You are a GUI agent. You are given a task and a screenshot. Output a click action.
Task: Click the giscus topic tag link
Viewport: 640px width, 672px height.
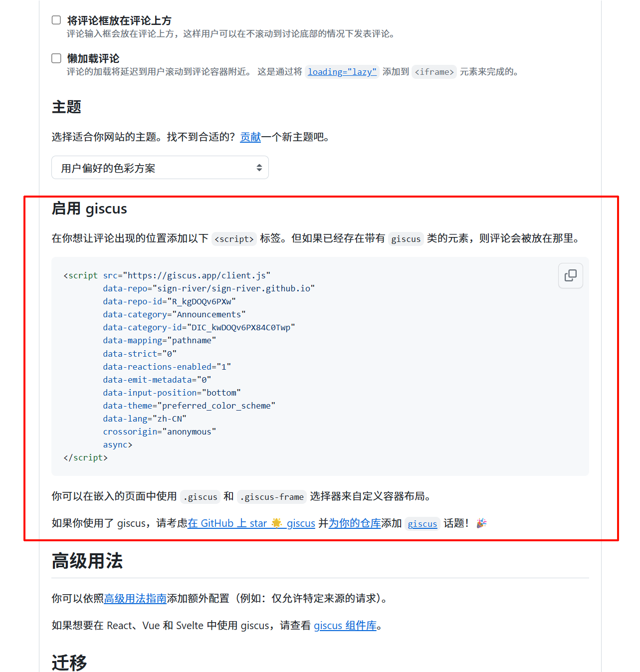[x=423, y=524]
